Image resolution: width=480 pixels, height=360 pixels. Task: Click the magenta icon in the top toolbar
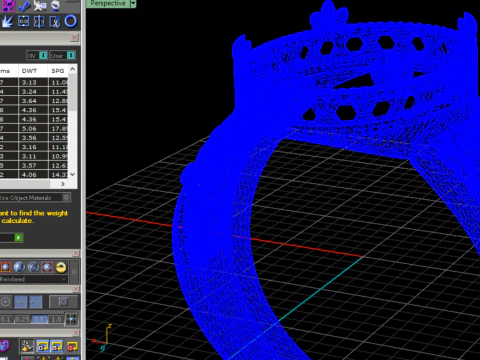point(9,5)
